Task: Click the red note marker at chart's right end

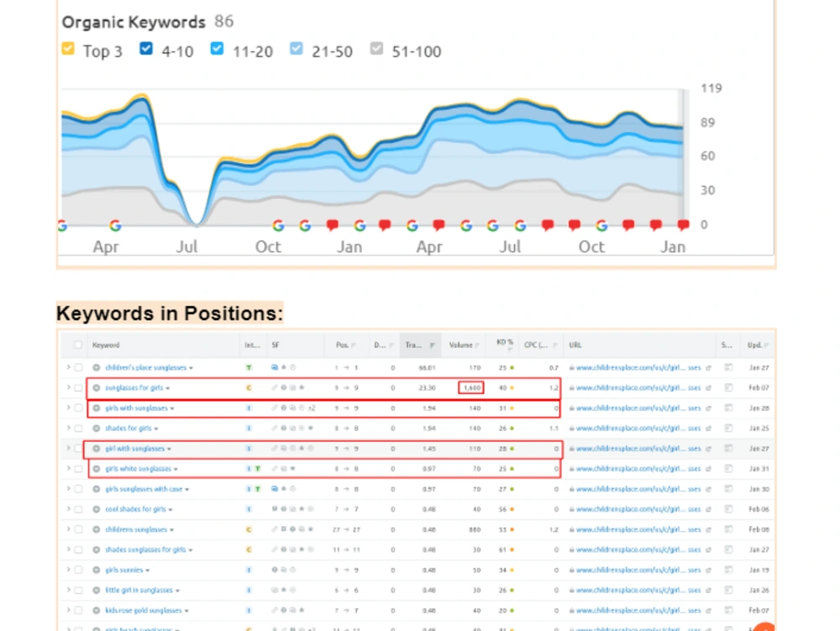Action: click(x=682, y=225)
